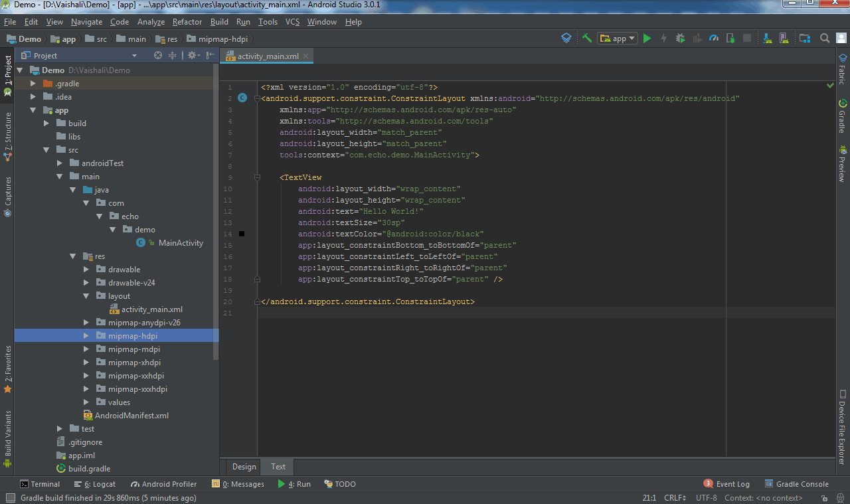Open the Project Structure icon
The width and height of the screenshot is (850, 504).
[x=804, y=39]
